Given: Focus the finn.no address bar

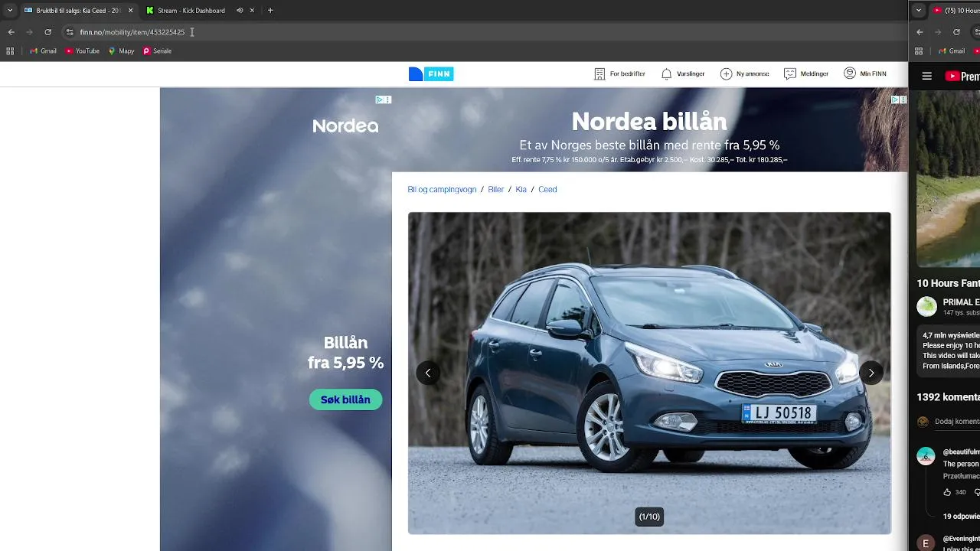Looking at the screenshot, I should point(482,32).
